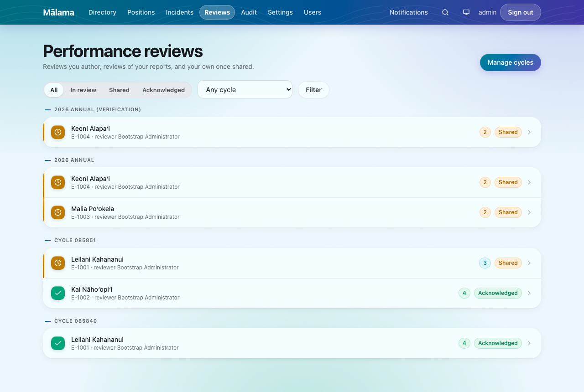This screenshot has width=584, height=392.
Task: Open the Any cycle dropdown
Action: tap(245, 90)
